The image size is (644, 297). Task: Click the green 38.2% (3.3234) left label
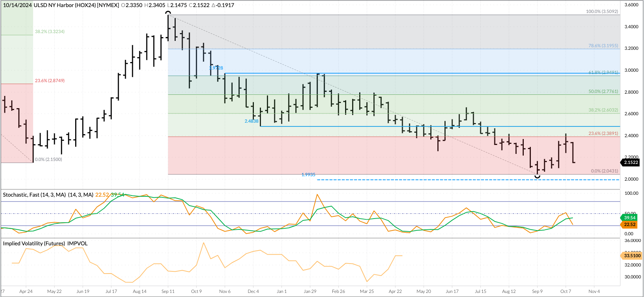point(50,32)
